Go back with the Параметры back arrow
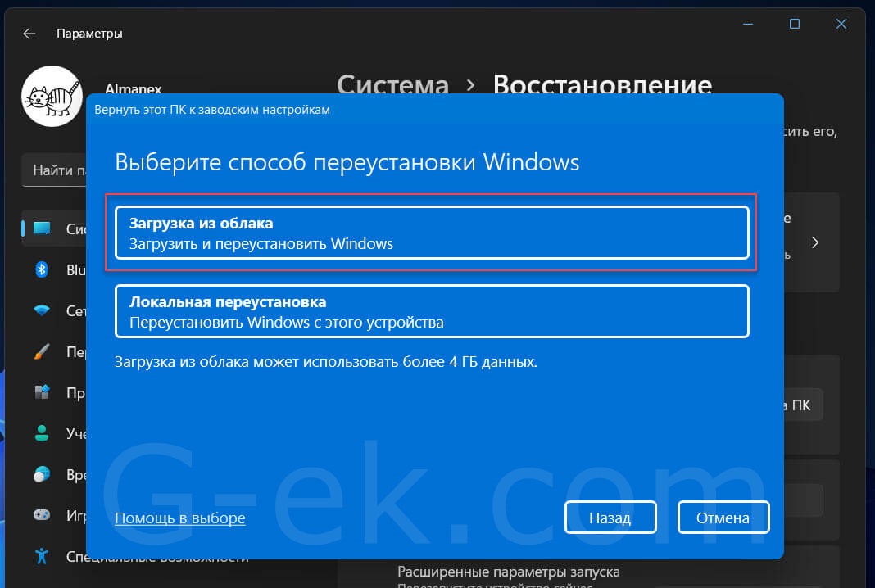 [x=29, y=34]
